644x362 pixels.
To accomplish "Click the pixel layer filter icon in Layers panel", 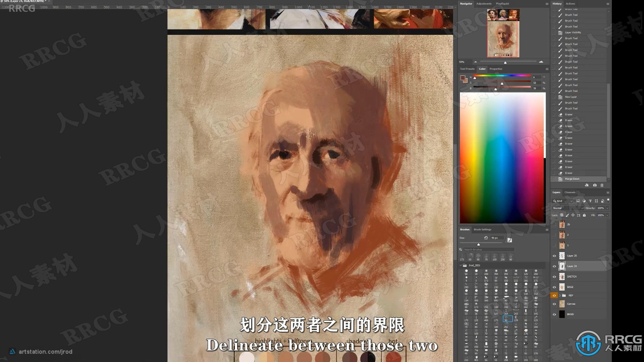I will pos(578,201).
